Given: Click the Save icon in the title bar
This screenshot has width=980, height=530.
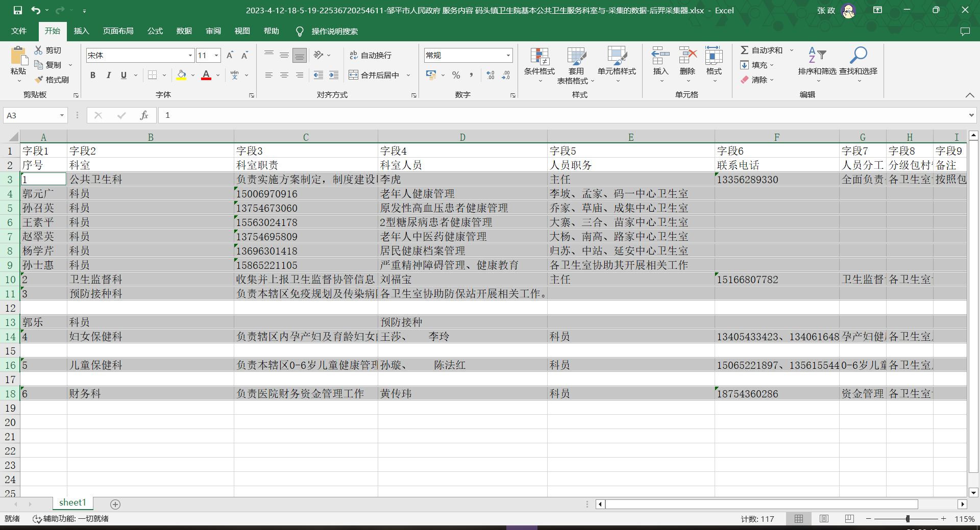Looking at the screenshot, I should pos(18,10).
